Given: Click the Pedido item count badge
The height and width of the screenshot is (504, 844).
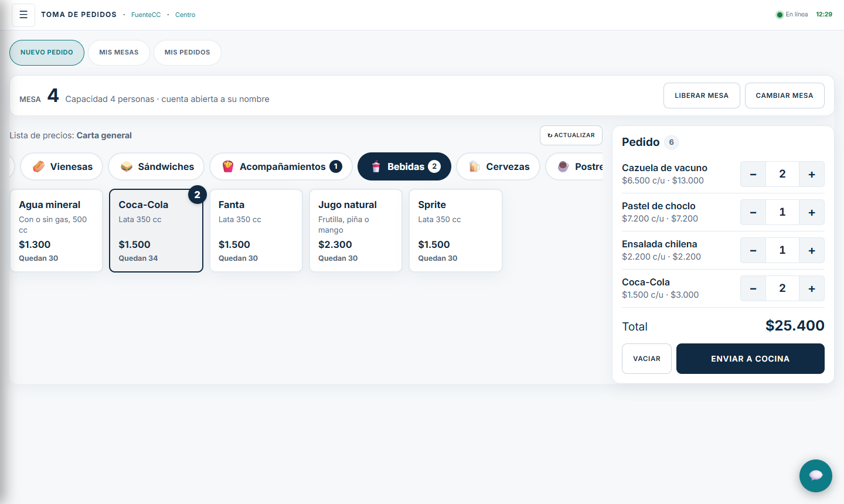Looking at the screenshot, I should click(672, 142).
